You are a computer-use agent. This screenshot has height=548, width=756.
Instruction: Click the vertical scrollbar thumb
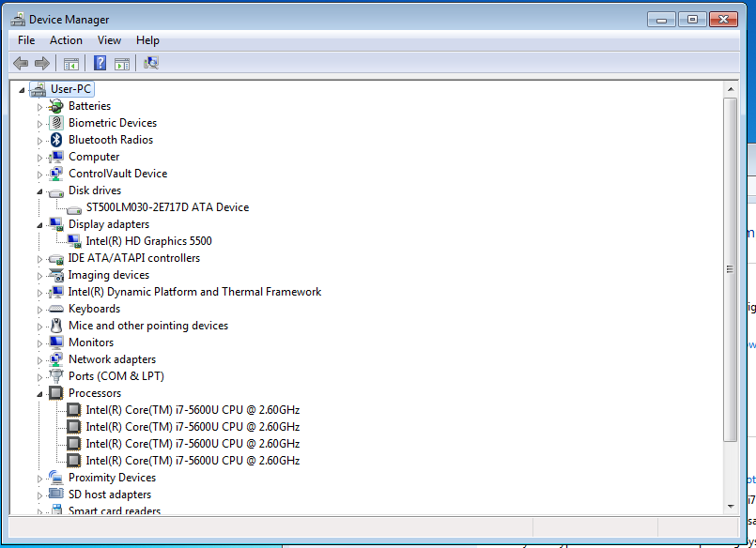[731, 269]
